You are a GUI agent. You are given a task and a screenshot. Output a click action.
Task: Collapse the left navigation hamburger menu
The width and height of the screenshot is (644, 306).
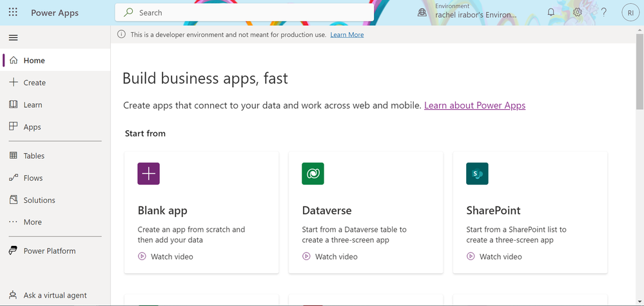click(x=13, y=38)
